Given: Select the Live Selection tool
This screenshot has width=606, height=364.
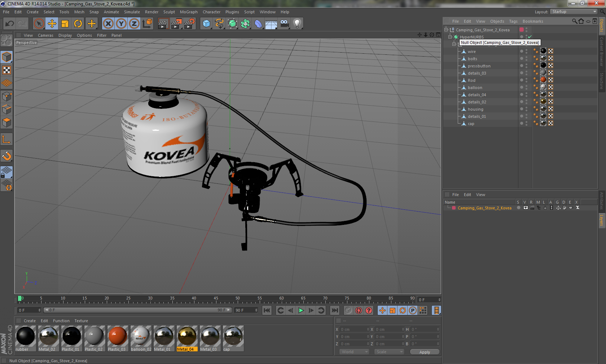Looking at the screenshot, I should pos(39,24).
